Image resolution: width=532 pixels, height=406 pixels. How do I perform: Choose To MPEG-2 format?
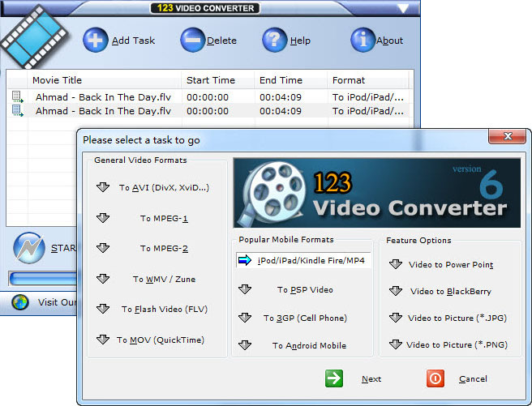coord(164,249)
